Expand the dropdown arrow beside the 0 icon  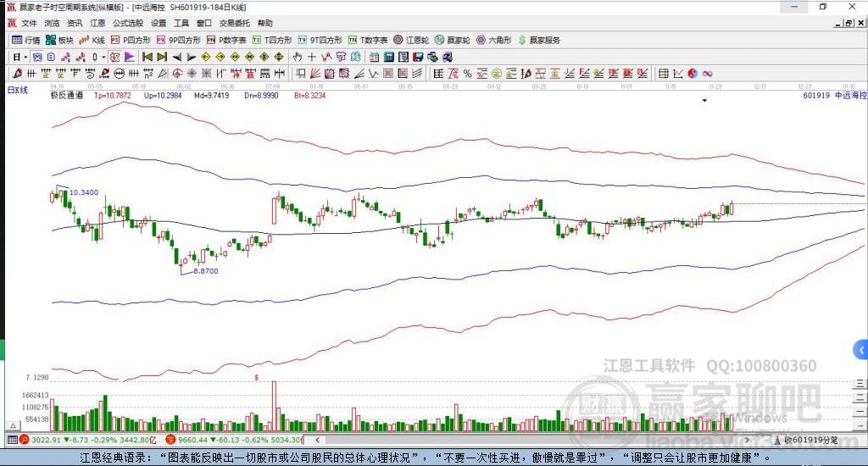coord(103,57)
